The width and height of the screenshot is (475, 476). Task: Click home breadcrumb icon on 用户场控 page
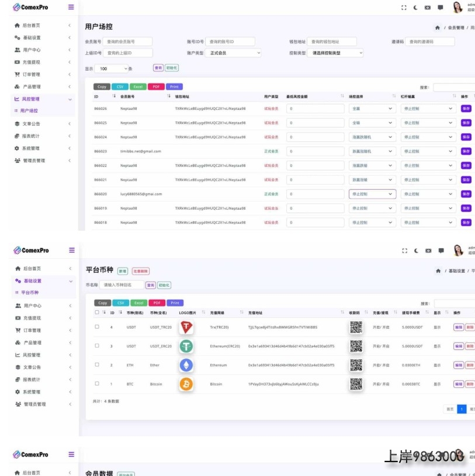438,27
